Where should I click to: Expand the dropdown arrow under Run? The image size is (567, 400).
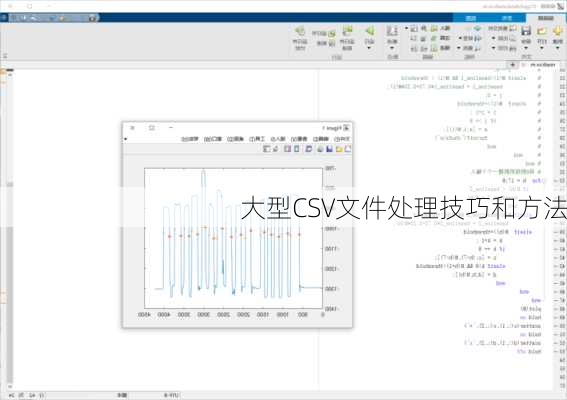pos(369,48)
